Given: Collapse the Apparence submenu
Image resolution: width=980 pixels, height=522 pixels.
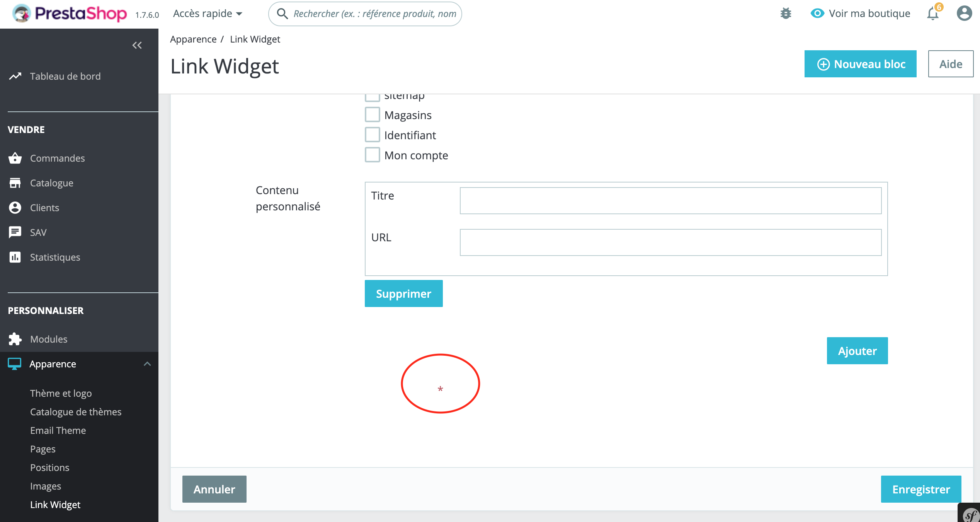Looking at the screenshot, I should [147, 363].
